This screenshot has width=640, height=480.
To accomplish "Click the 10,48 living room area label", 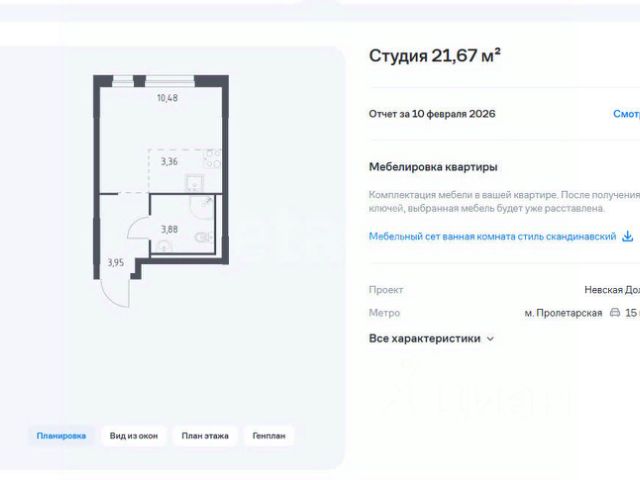I will tap(167, 97).
